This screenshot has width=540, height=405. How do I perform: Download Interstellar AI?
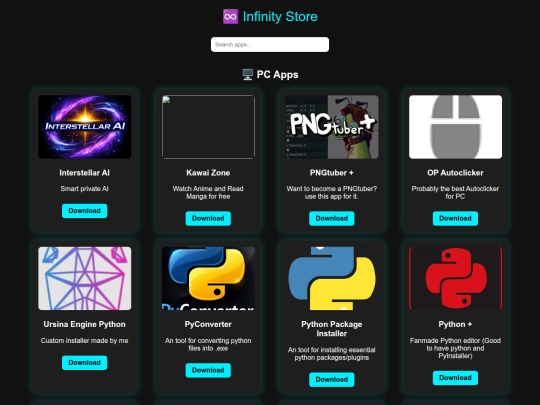tap(84, 211)
